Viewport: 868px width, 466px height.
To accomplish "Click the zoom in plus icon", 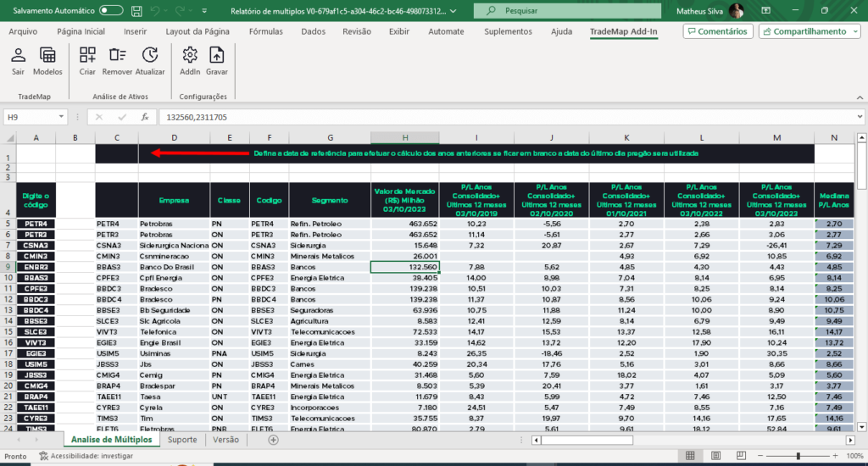I will point(835,456).
